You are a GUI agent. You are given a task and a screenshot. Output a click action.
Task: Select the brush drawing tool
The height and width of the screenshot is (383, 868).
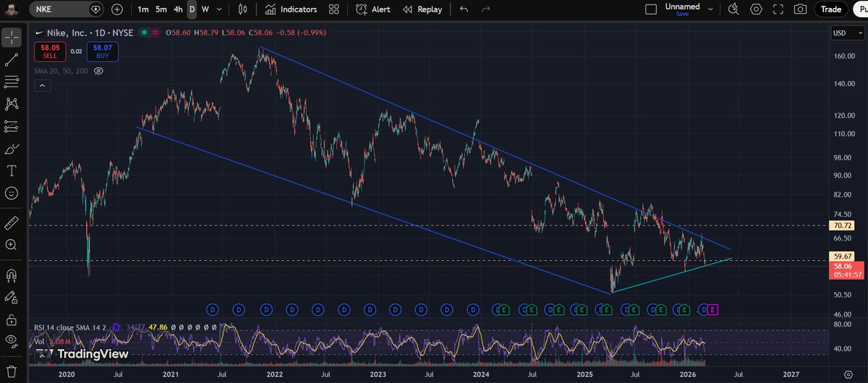[12, 149]
